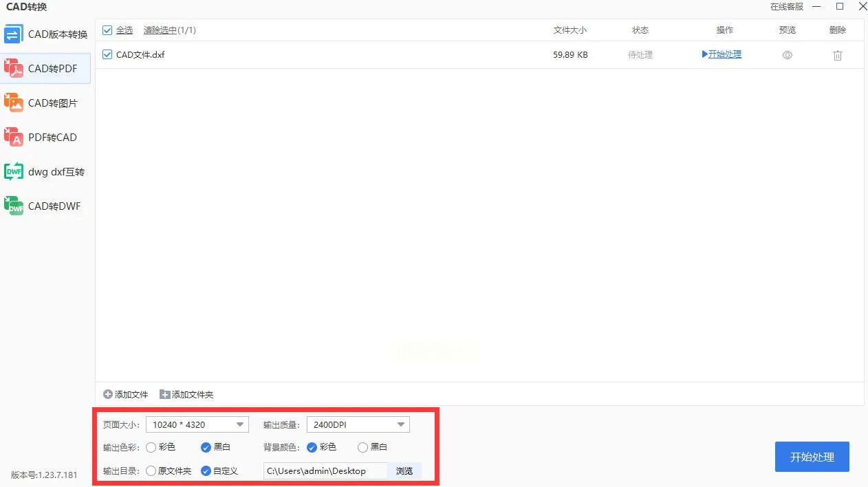Open the 输出质量 dropdown showing 2400DPI
This screenshot has height=487, width=868.
(x=358, y=424)
